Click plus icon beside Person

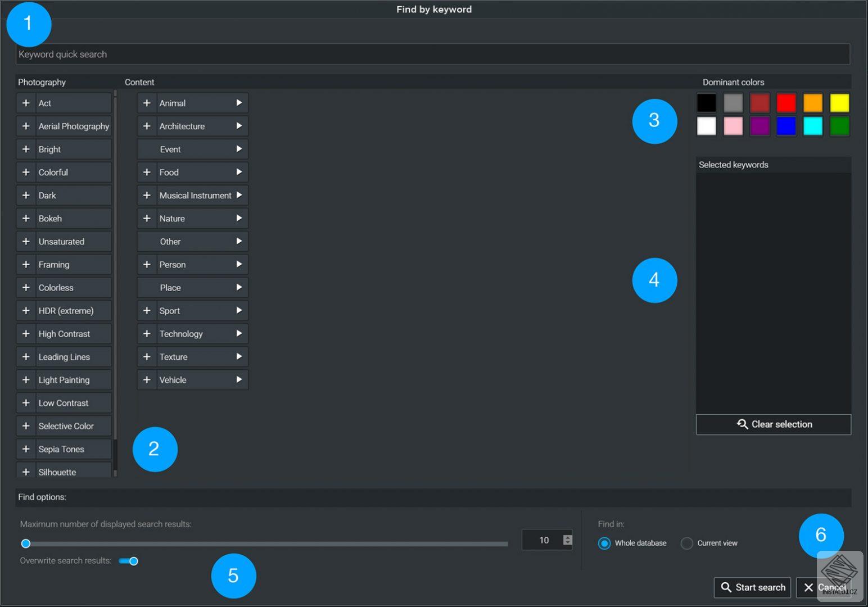pos(147,264)
